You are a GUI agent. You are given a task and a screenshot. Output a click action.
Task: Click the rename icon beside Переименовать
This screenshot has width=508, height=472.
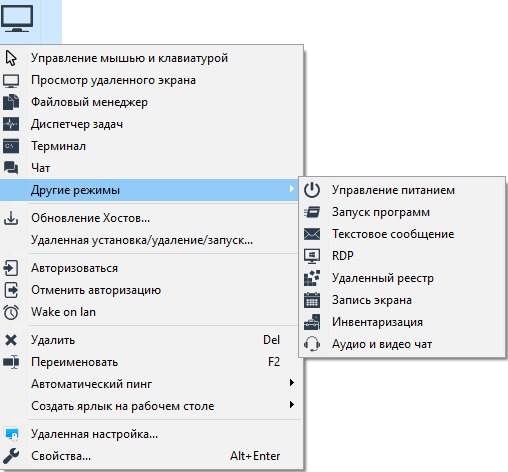coord(11,362)
